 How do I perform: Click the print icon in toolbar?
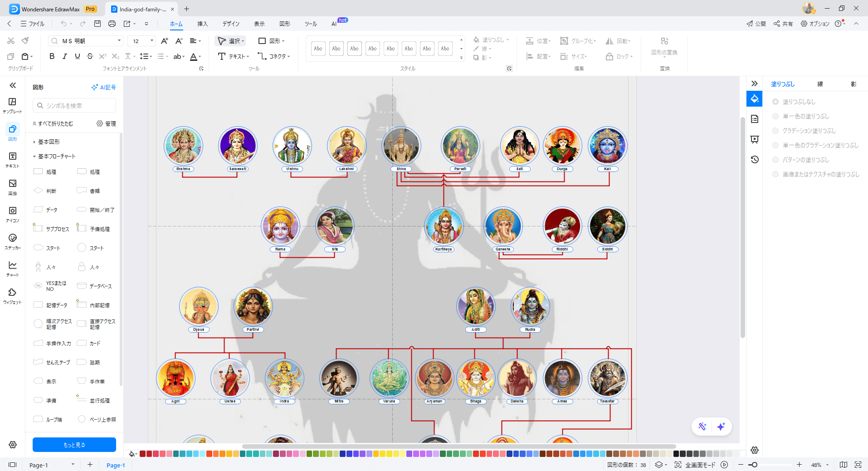point(112,24)
